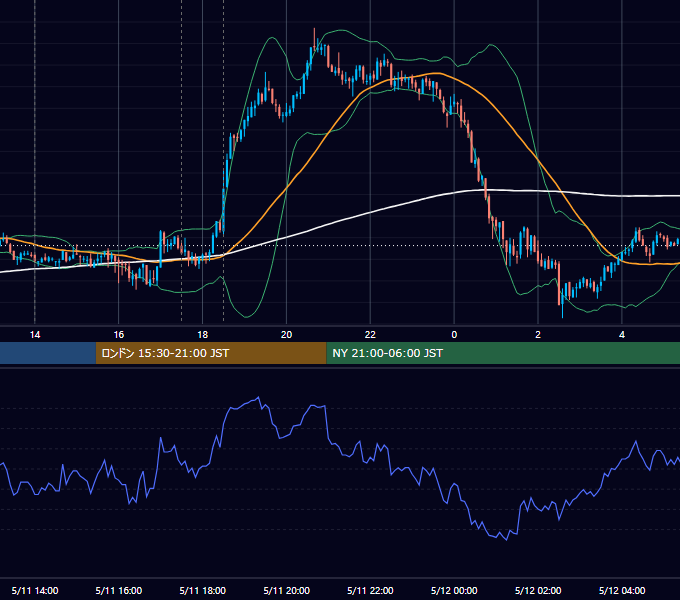Viewport: 680px width, 600px height.
Task: Click the 5/12 04:00 label on the lower axis
Action: click(622, 590)
